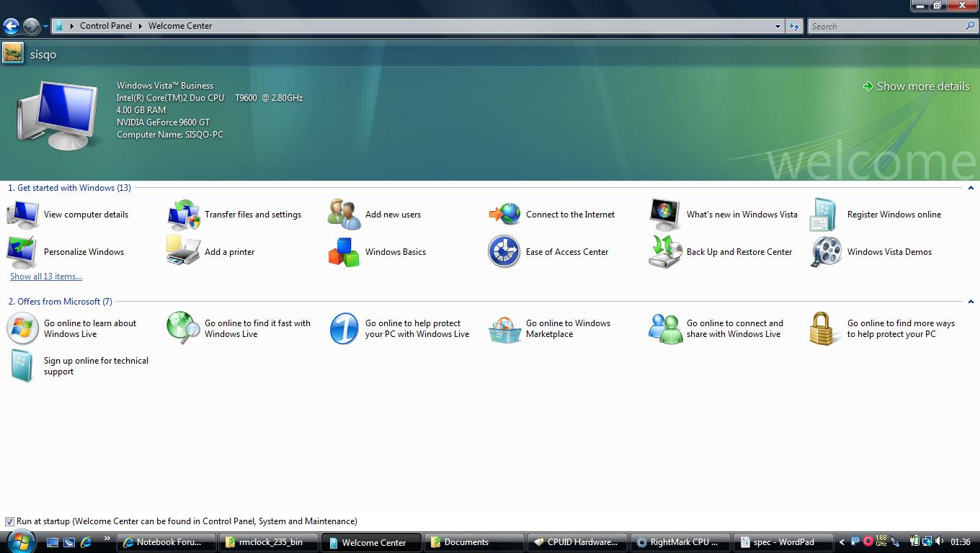Image resolution: width=980 pixels, height=553 pixels.
Task: Click the large computer monitor image
Action: [57, 114]
